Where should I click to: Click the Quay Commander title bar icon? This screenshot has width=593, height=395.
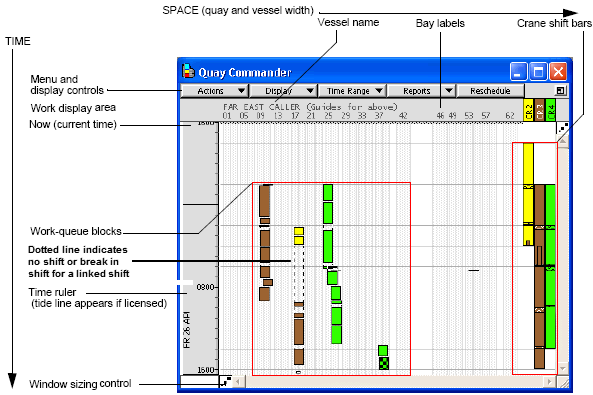(188, 71)
